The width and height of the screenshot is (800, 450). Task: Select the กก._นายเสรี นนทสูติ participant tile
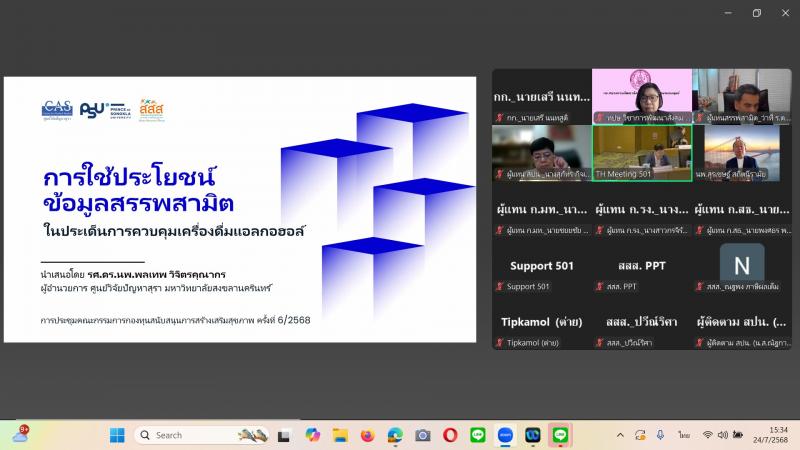coord(541,96)
